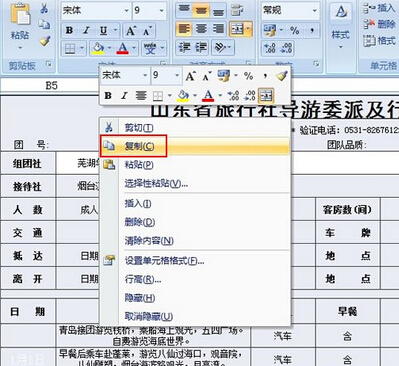Click mini toolbar grow font icon
Screen dimensions: 399x366
coord(190,76)
